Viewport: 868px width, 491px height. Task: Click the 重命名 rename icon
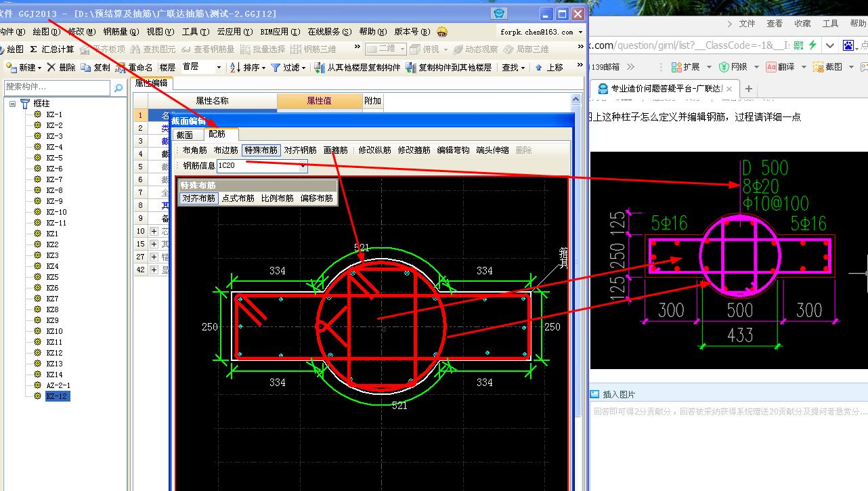(121, 68)
